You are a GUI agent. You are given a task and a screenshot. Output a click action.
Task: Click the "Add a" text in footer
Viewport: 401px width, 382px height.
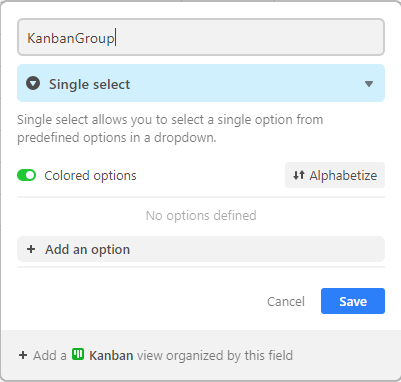point(50,355)
